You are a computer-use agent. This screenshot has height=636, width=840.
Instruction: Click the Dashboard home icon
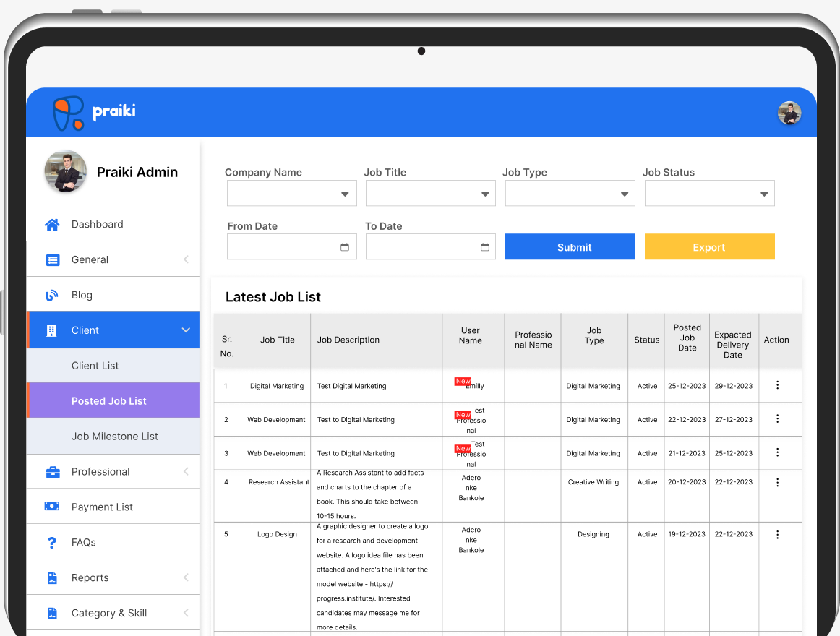[x=52, y=225]
